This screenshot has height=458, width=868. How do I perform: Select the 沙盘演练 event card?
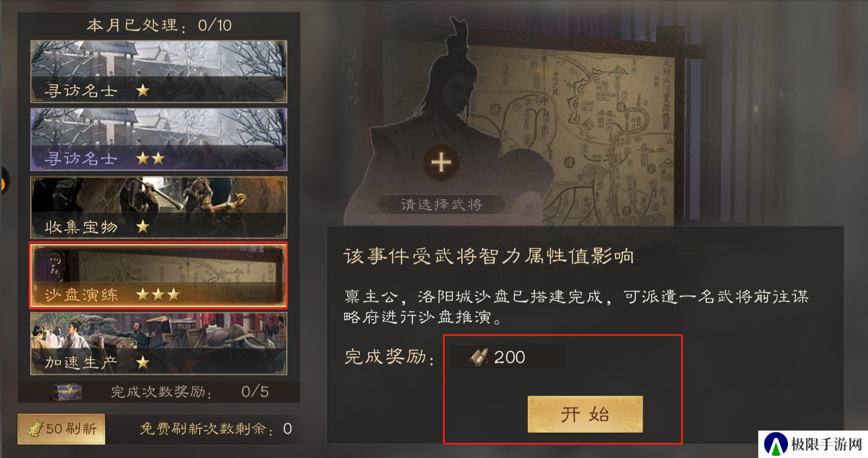159,276
